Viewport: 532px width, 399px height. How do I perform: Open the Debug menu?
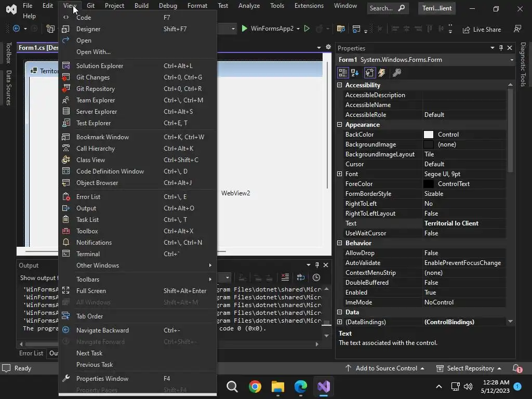[x=168, y=6]
